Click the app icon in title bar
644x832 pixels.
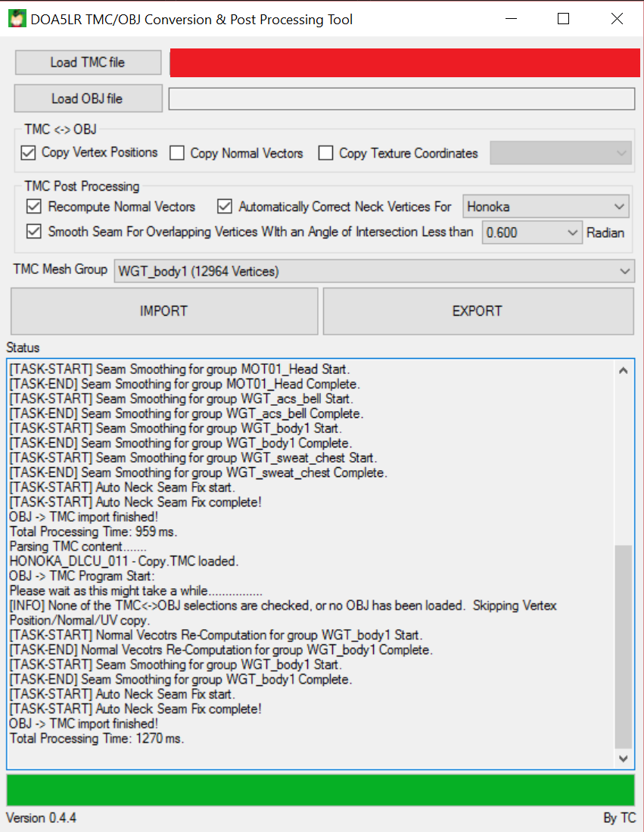click(x=17, y=20)
